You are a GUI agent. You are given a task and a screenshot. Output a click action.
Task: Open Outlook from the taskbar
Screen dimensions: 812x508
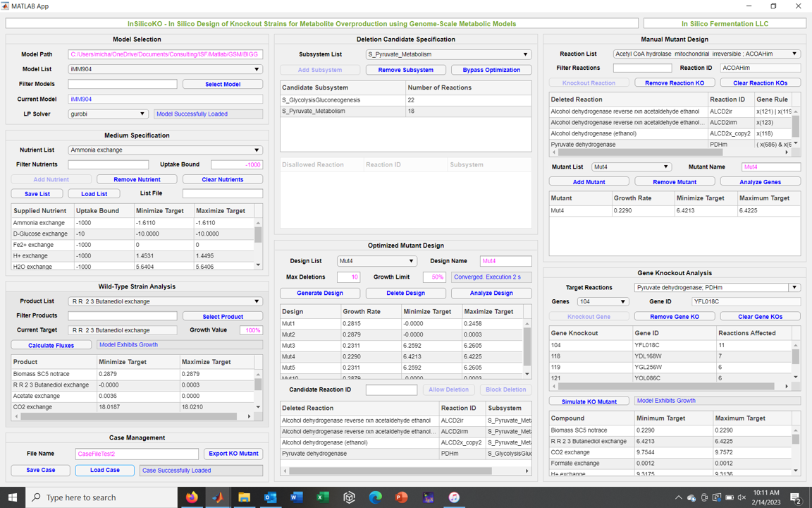271,497
